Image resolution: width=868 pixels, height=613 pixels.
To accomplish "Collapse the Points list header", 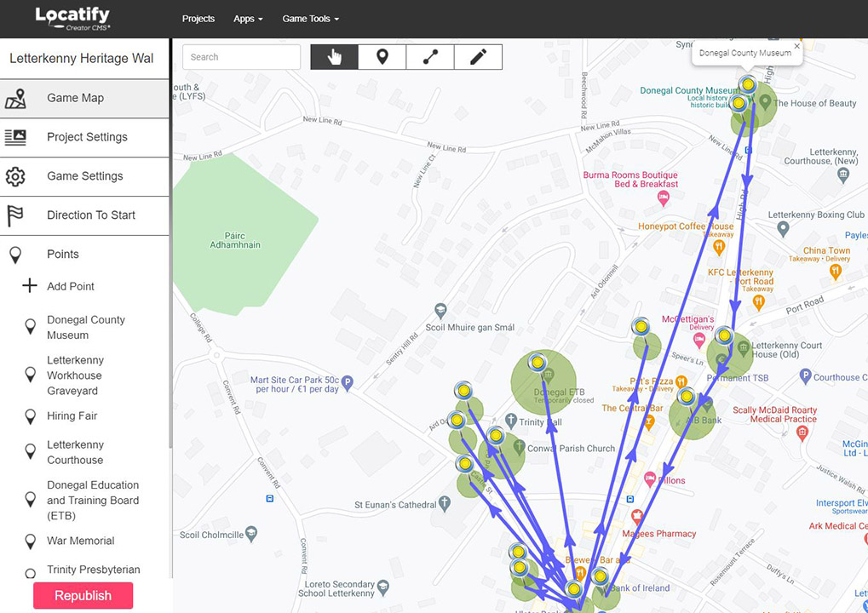I will (84, 255).
